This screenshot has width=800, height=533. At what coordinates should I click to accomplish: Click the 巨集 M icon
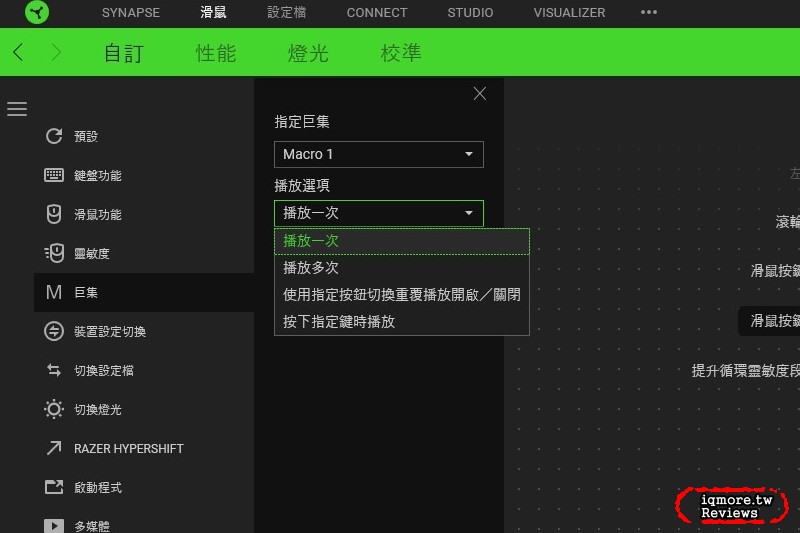pos(54,292)
